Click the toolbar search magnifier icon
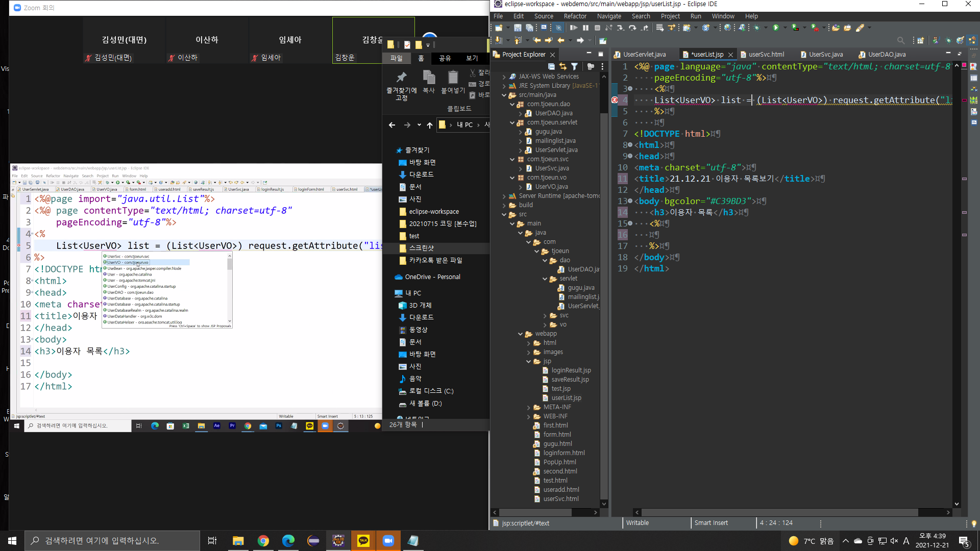Viewport: 980px width, 551px height. point(900,40)
